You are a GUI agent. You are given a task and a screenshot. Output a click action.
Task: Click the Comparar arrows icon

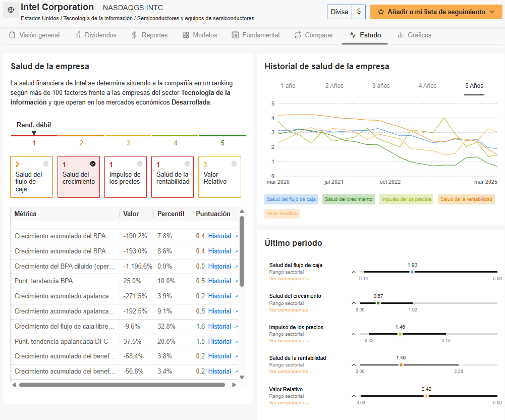298,35
